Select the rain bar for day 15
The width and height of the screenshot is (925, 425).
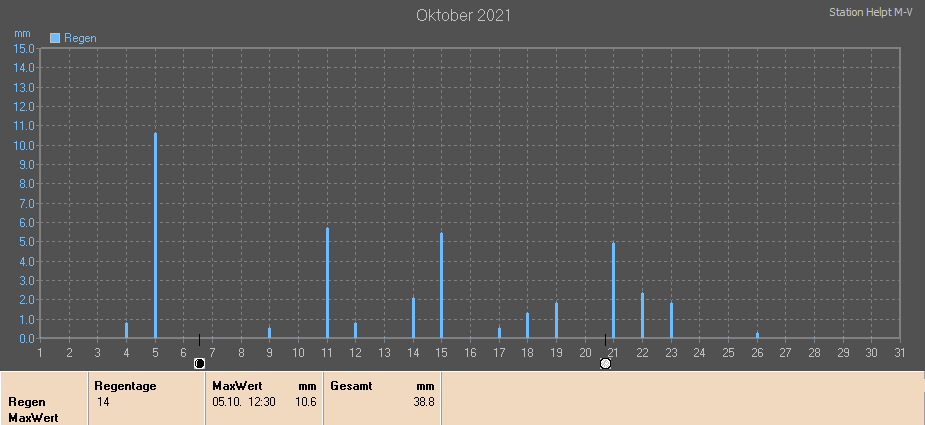click(441, 286)
